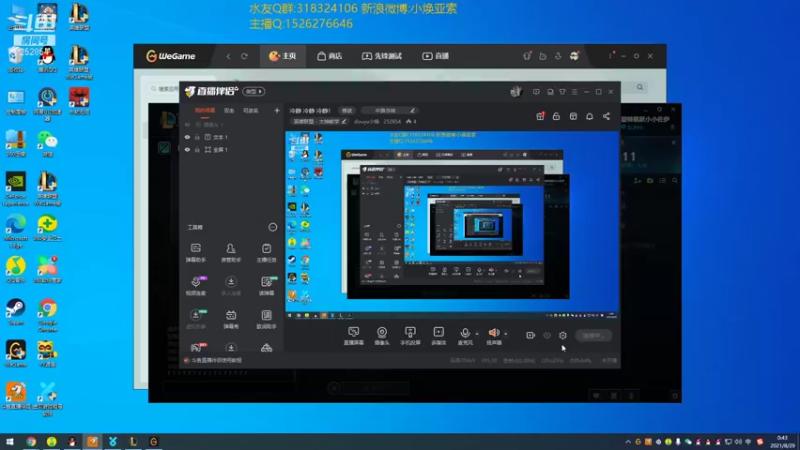
Task: Toggle lock on 文本 1 source
Action: point(197,137)
